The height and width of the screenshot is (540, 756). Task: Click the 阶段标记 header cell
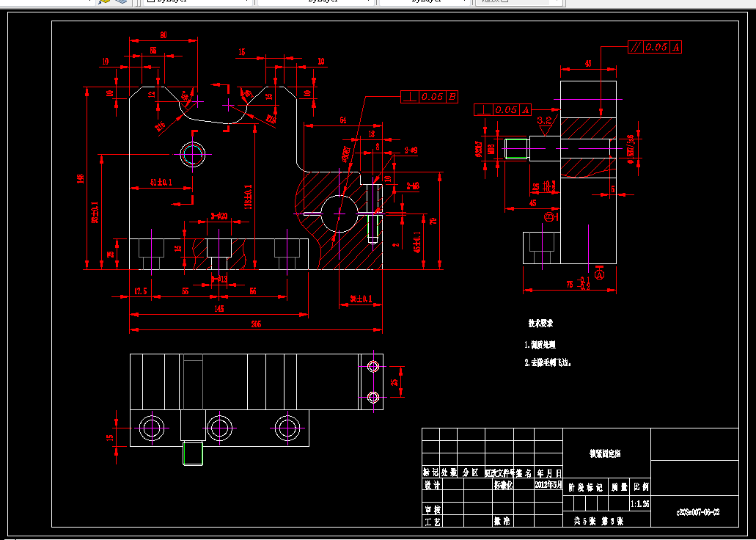[585, 487]
